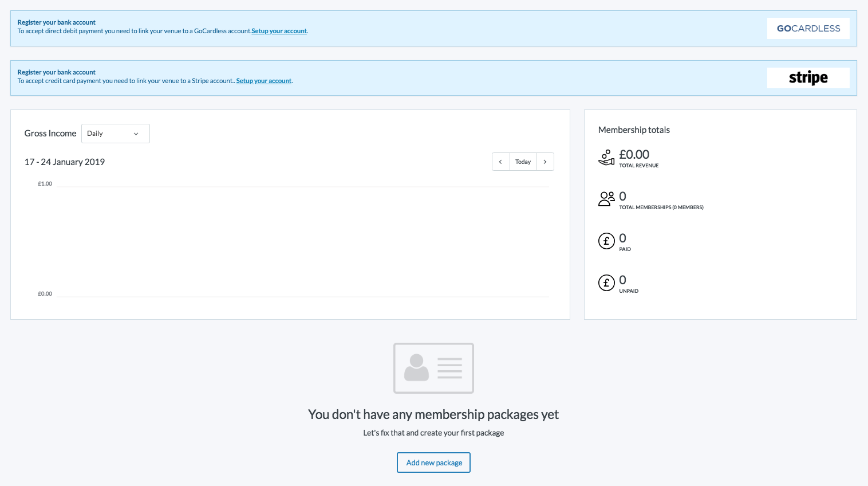Click the membership card placeholder illustration
The width and height of the screenshot is (868, 486).
coord(433,368)
